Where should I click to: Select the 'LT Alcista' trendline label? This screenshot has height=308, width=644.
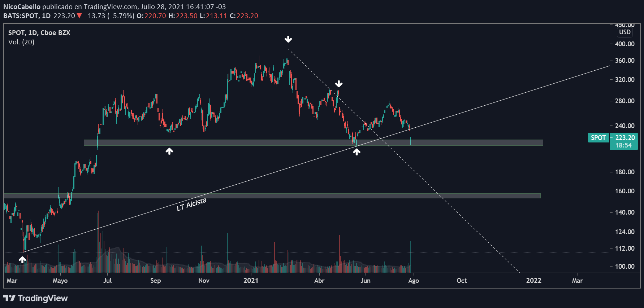[x=191, y=204]
